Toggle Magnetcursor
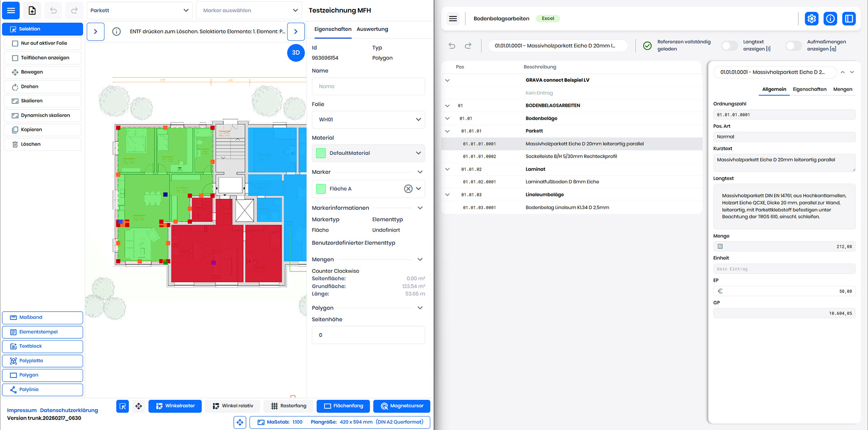Image resolution: width=868 pixels, height=430 pixels. coord(402,406)
